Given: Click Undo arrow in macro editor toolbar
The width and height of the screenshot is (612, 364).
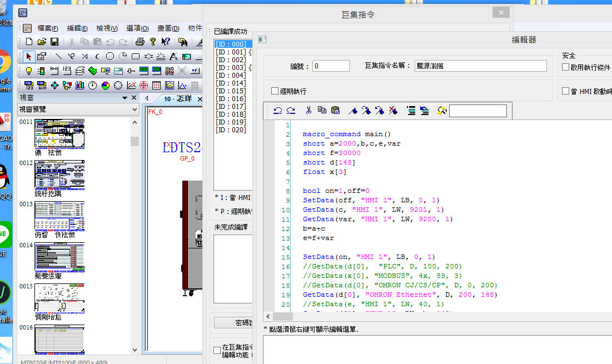Looking at the screenshot, I should coord(277,111).
